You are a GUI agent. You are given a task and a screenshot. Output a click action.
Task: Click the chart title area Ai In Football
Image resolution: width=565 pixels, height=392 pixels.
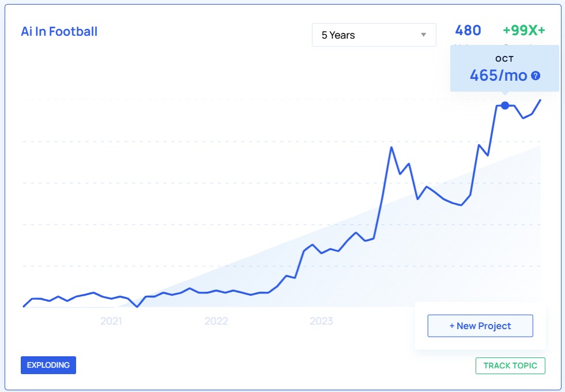60,32
